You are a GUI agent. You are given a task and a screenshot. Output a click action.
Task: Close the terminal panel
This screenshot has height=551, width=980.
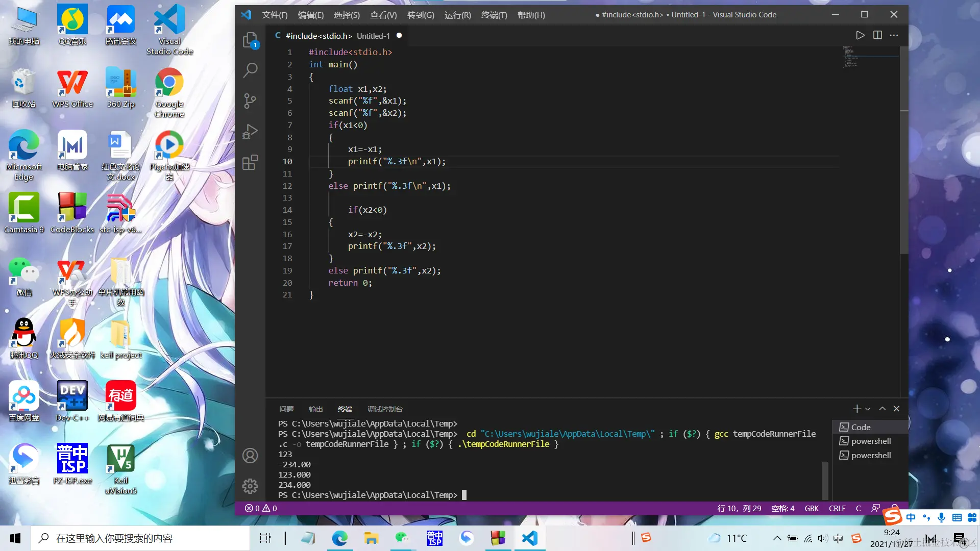[x=896, y=409]
